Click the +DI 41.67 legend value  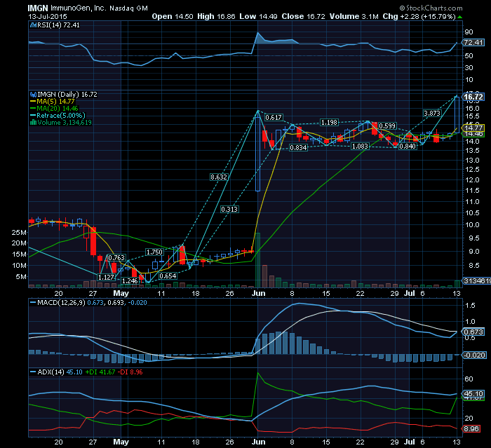(100, 372)
